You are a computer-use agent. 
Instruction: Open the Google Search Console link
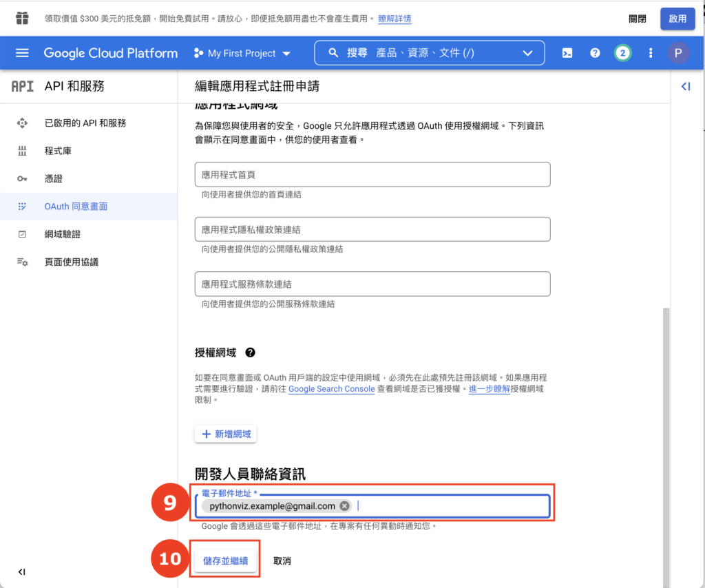point(331,388)
